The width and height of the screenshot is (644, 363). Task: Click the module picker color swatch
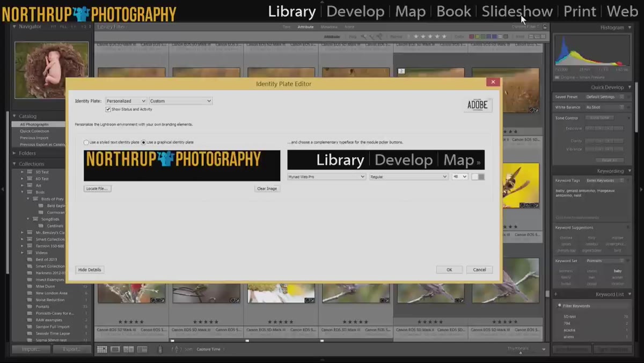(478, 177)
